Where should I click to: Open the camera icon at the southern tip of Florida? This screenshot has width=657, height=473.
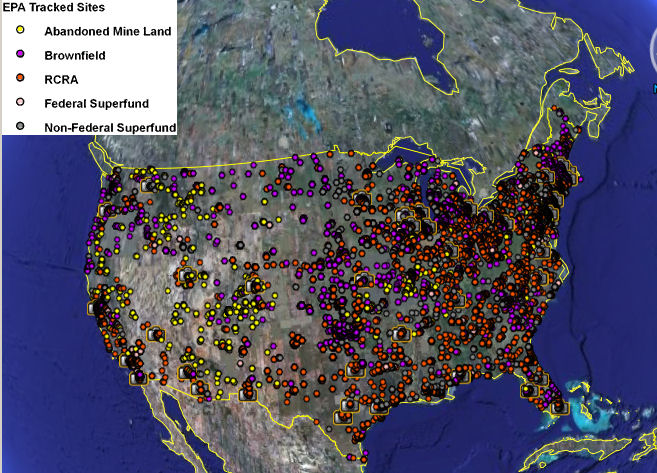559,406
